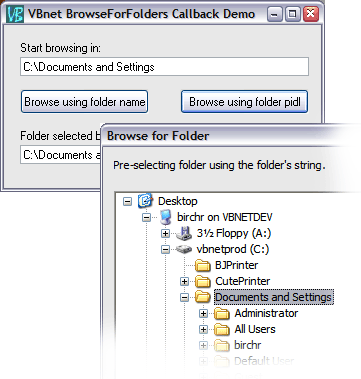Close the VBnet Demo window
Screen dimensions: 361x379
pos(311,14)
